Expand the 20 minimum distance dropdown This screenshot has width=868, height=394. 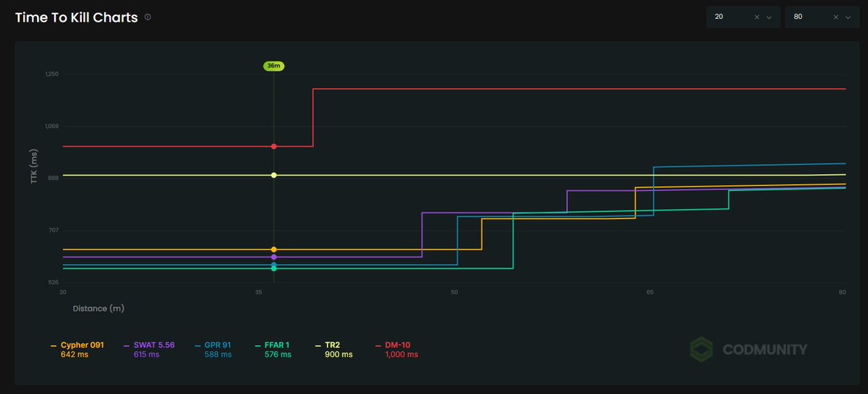tap(769, 17)
